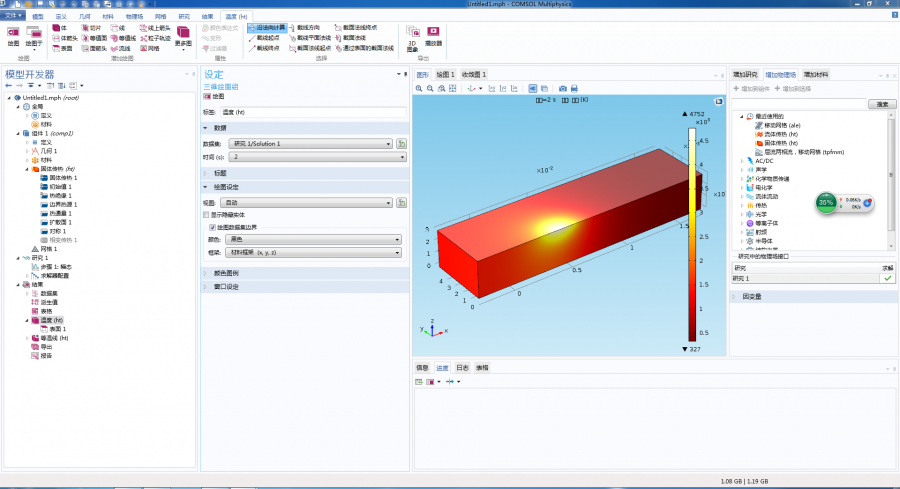900x489 pixels.
Task: Toggle 绘图数据集边界 plot dataset edges checkbox
Action: [212, 227]
